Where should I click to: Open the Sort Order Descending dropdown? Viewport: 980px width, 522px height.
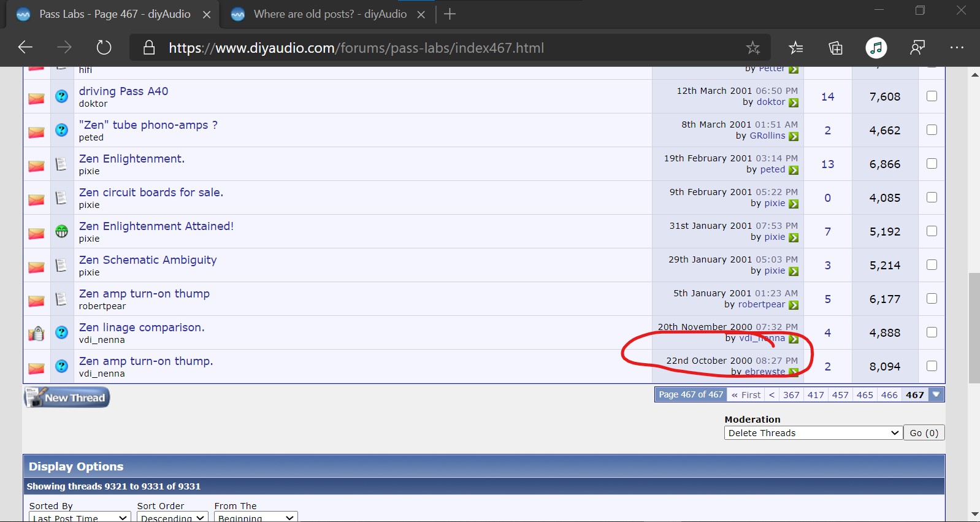[172, 518]
